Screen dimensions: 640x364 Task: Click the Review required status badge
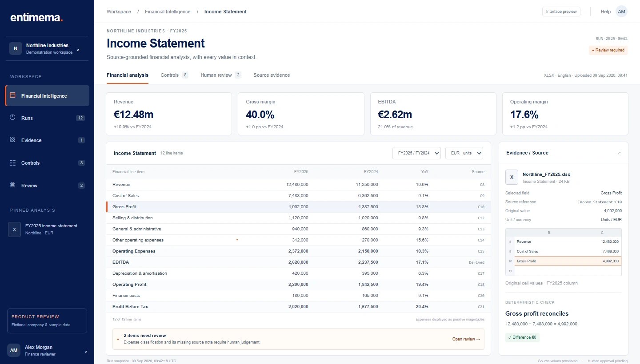pyautogui.click(x=608, y=50)
